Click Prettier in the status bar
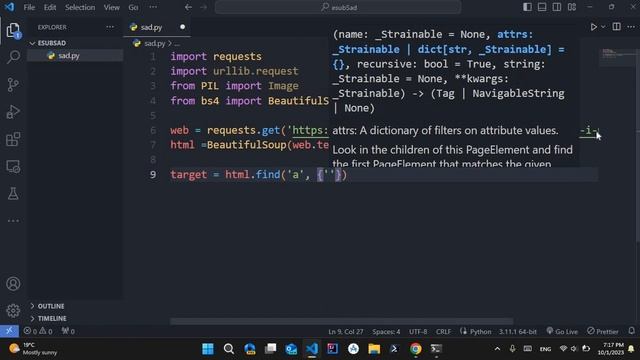This screenshot has width=640, height=360. 603,331
